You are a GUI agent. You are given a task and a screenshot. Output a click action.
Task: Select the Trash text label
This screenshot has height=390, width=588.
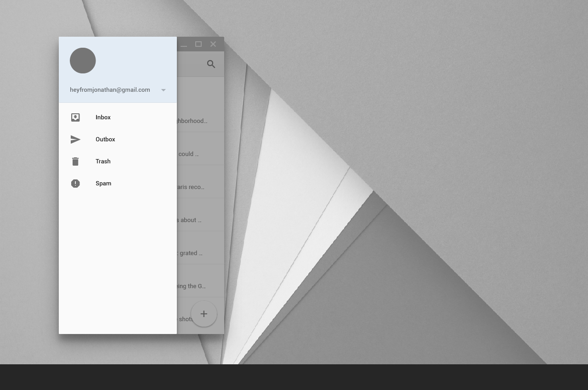pos(103,162)
